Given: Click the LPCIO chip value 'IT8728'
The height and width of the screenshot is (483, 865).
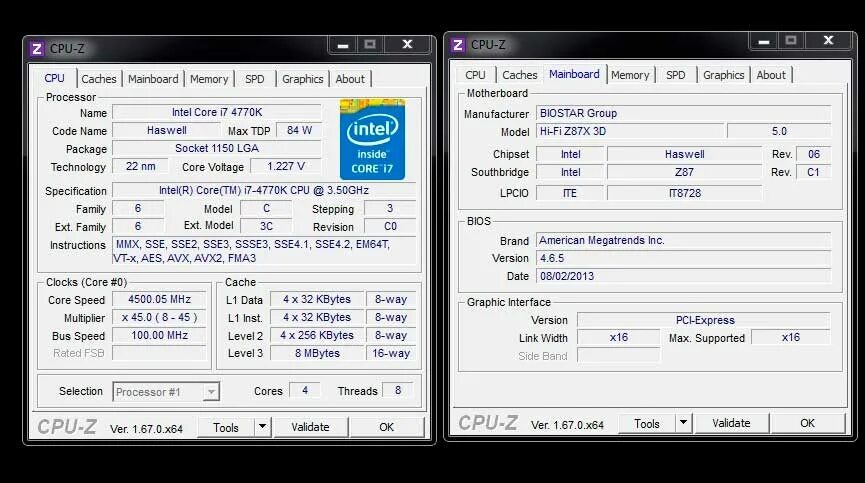Looking at the screenshot, I should coord(684,193).
